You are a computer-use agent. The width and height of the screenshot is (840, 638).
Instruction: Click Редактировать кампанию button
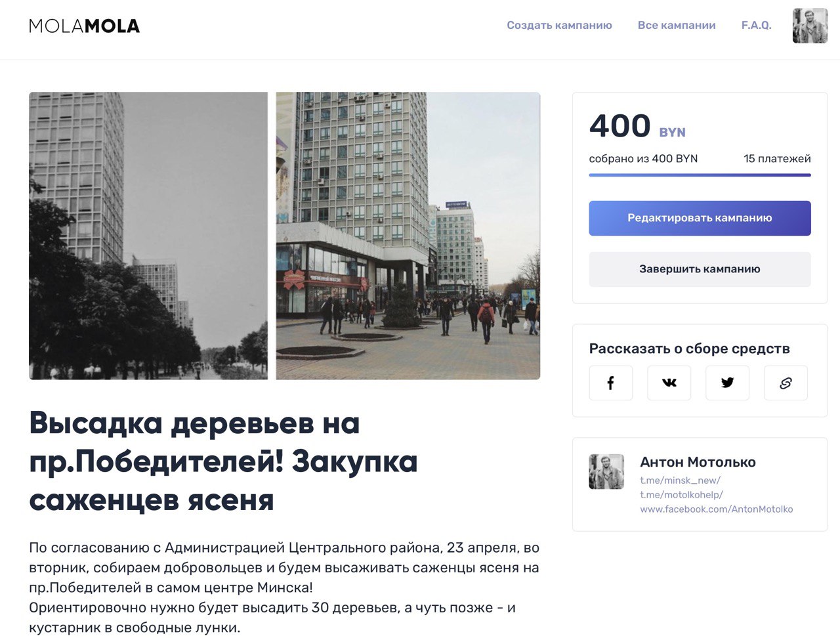700,218
